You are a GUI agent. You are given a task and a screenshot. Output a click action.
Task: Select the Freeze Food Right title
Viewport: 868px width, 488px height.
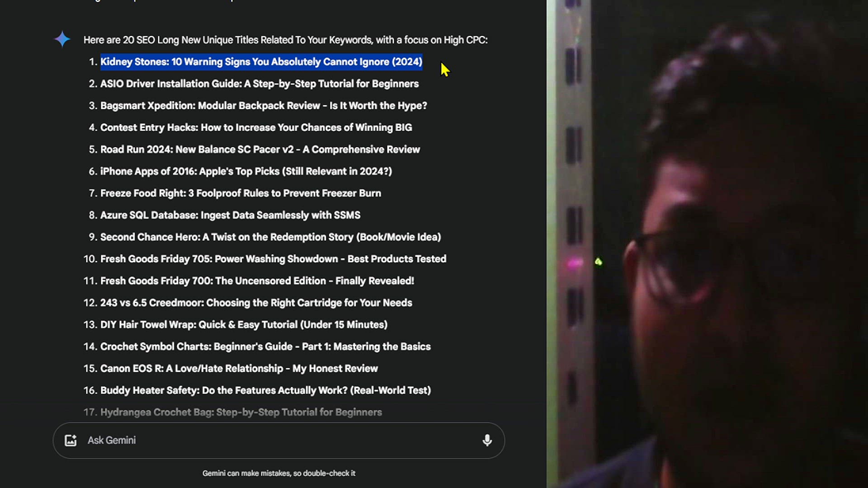coord(241,193)
